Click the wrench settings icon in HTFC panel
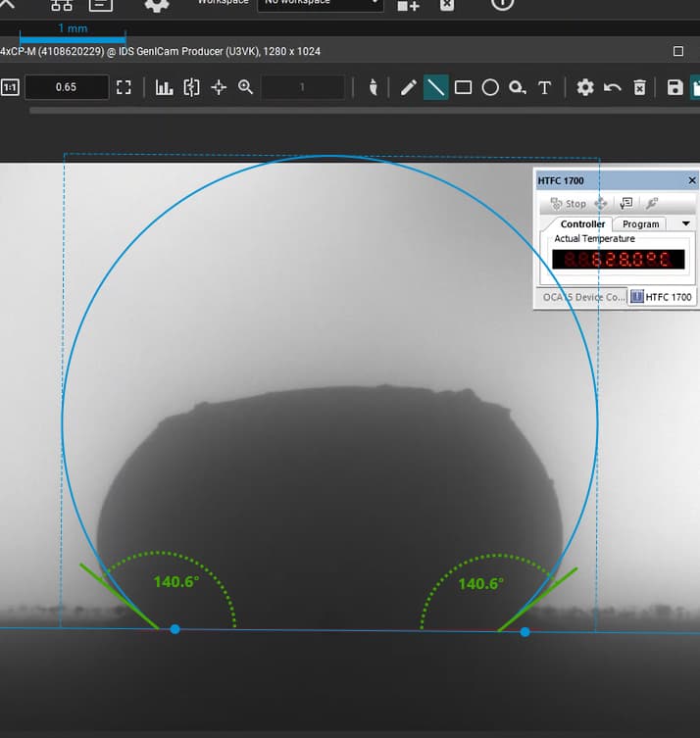700x738 pixels. pyautogui.click(x=652, y=203)
